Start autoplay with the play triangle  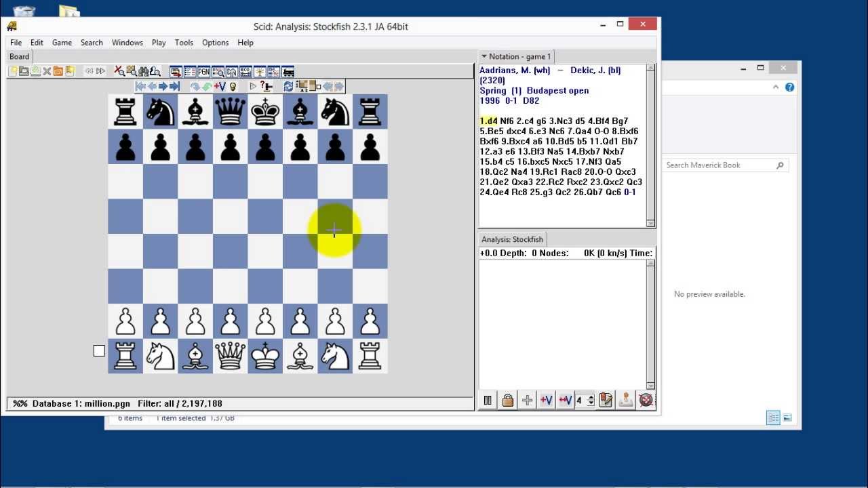253,86
